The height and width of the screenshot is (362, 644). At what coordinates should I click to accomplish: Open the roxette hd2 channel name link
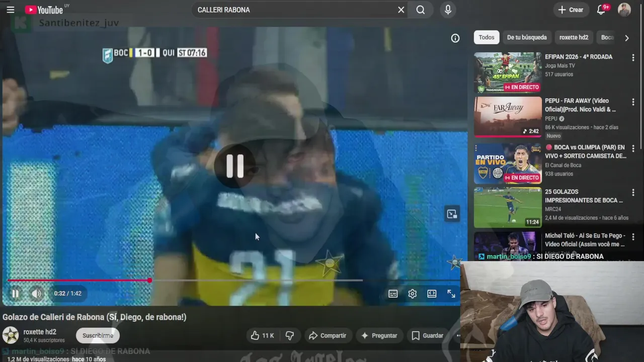[40, 332]
